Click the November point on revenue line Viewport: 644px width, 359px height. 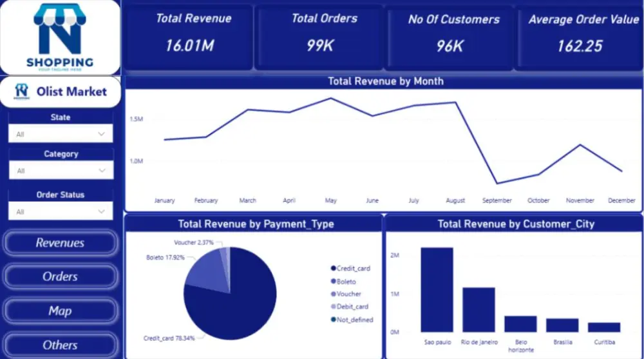[580, 145]
